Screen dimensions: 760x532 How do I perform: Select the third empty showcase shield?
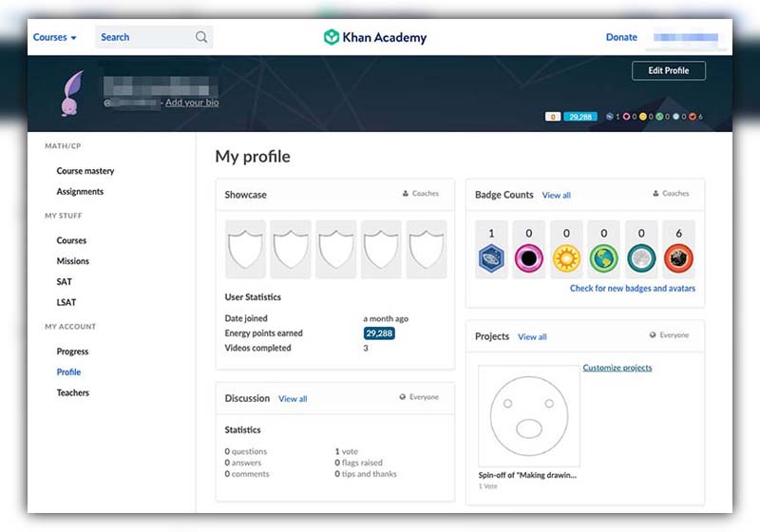click(x=336, y=249)
